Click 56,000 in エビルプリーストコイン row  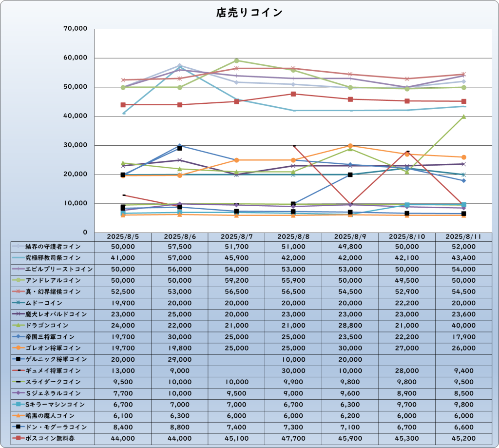(180, 270)
